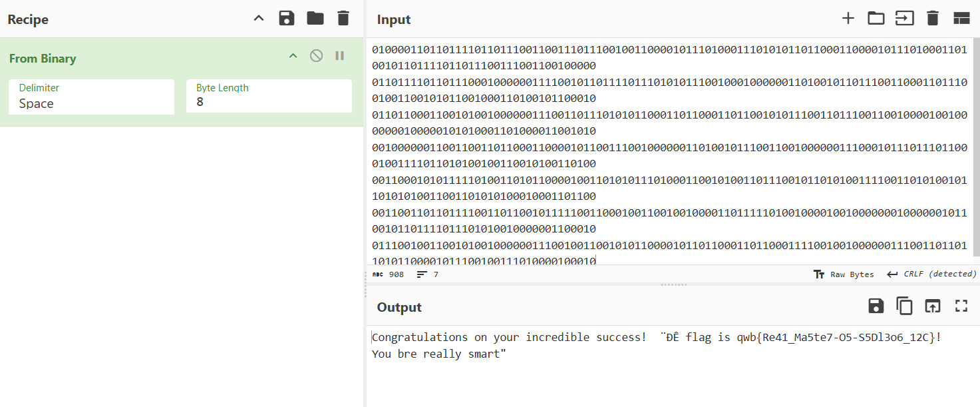Screen dimensions: 980x407
Task: Save output to file
Action: 876,306
